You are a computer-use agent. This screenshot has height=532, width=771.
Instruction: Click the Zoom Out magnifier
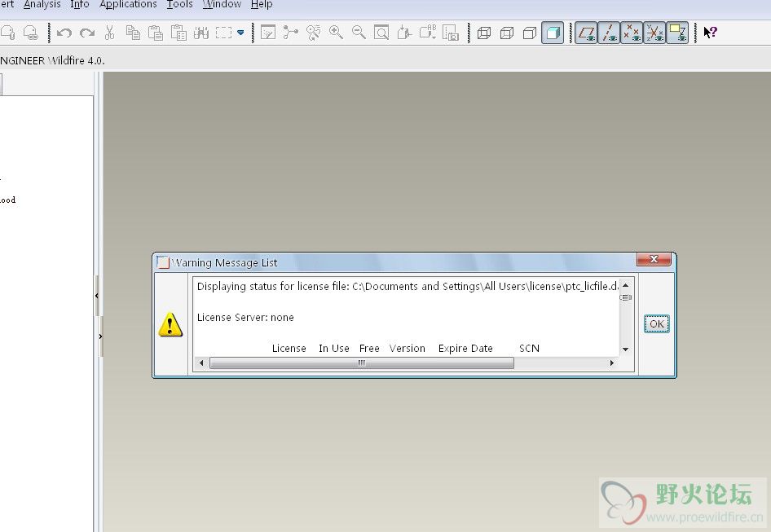pos(359,33)
